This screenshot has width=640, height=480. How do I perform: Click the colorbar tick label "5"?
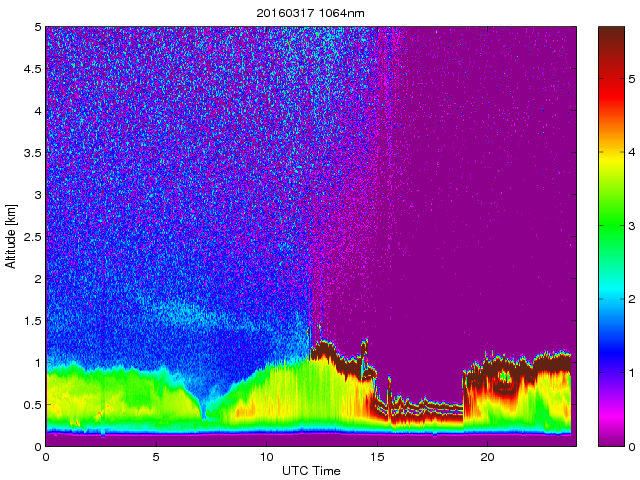pos(631,76)
